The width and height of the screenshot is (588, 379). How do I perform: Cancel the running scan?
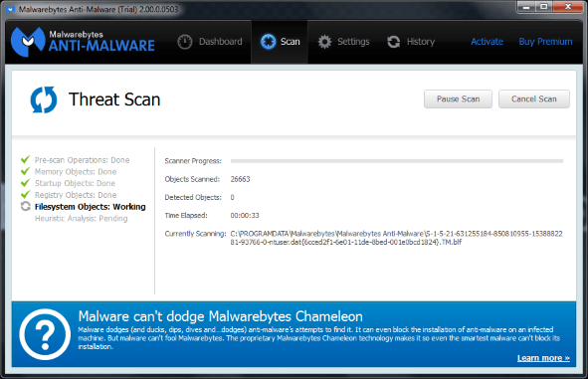coord(534,98)
